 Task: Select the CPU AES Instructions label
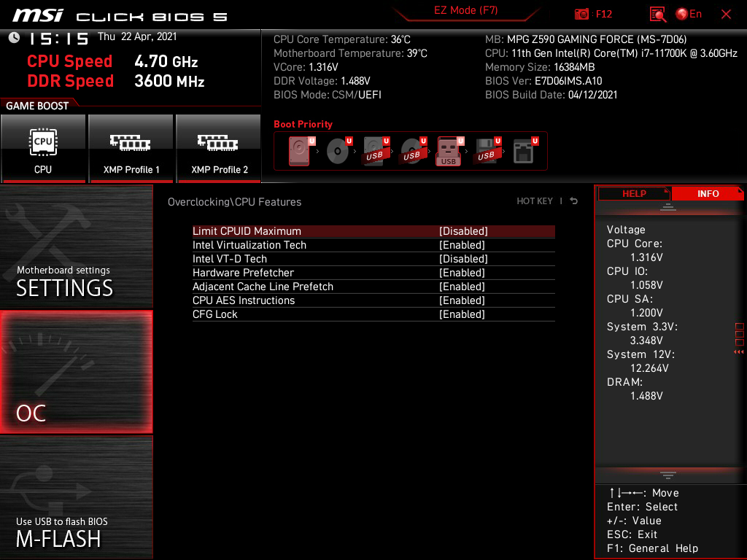pos(244,300)
